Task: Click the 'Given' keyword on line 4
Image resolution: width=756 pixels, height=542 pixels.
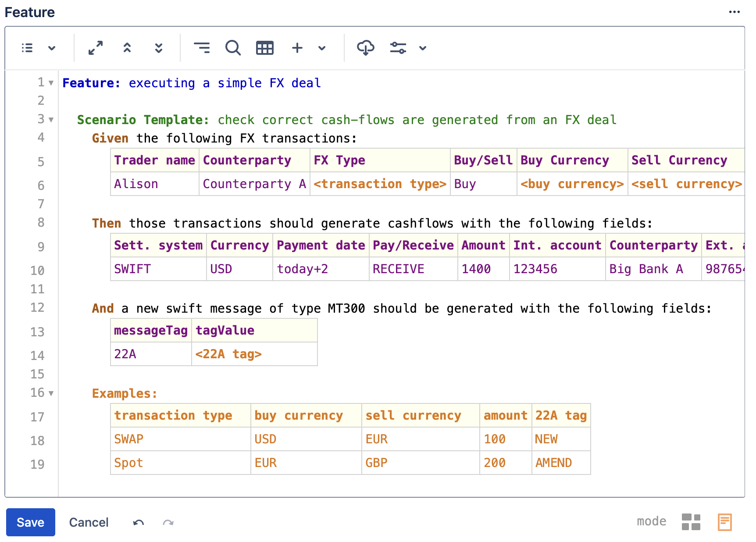Action: point(110,138)
